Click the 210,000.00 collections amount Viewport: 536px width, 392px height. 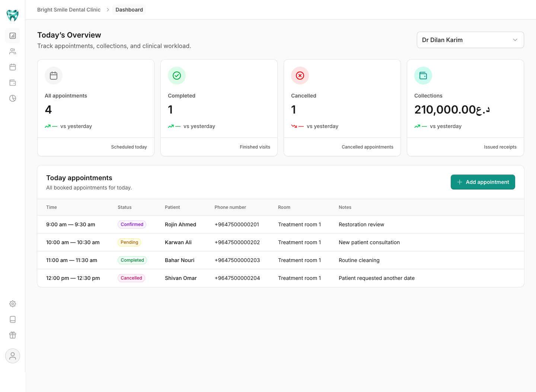click(x=452, y=109)
